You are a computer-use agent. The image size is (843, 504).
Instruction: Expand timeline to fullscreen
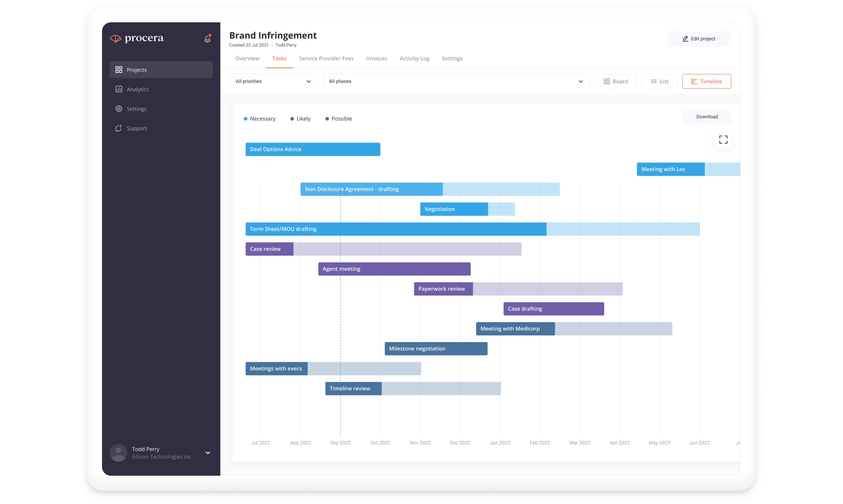point(723,140)
